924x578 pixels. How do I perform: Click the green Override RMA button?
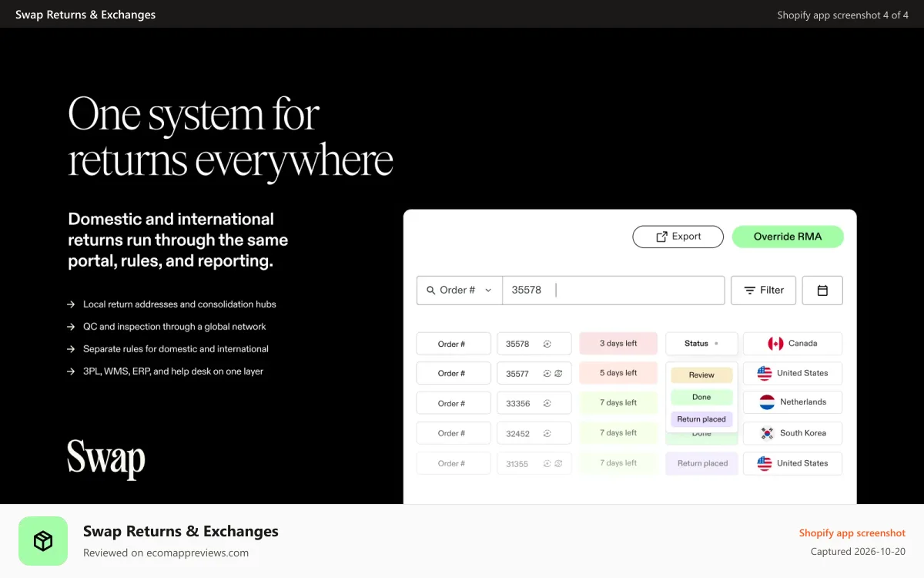788,237
